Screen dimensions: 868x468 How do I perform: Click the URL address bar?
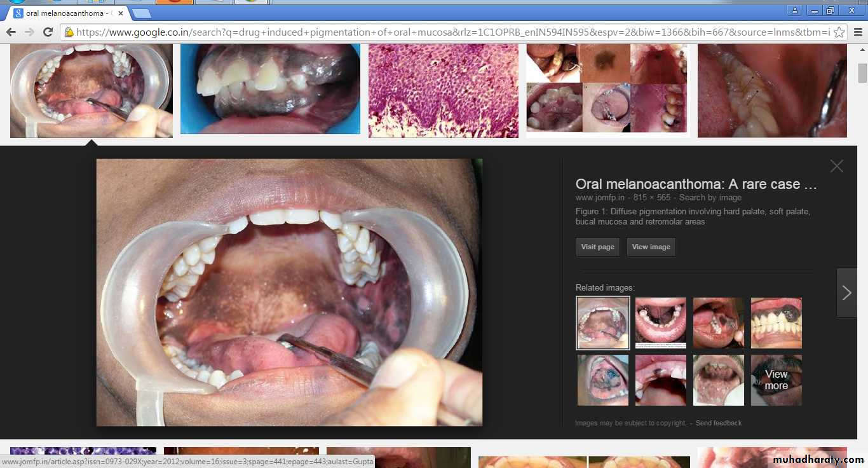(x=445, y=32)
